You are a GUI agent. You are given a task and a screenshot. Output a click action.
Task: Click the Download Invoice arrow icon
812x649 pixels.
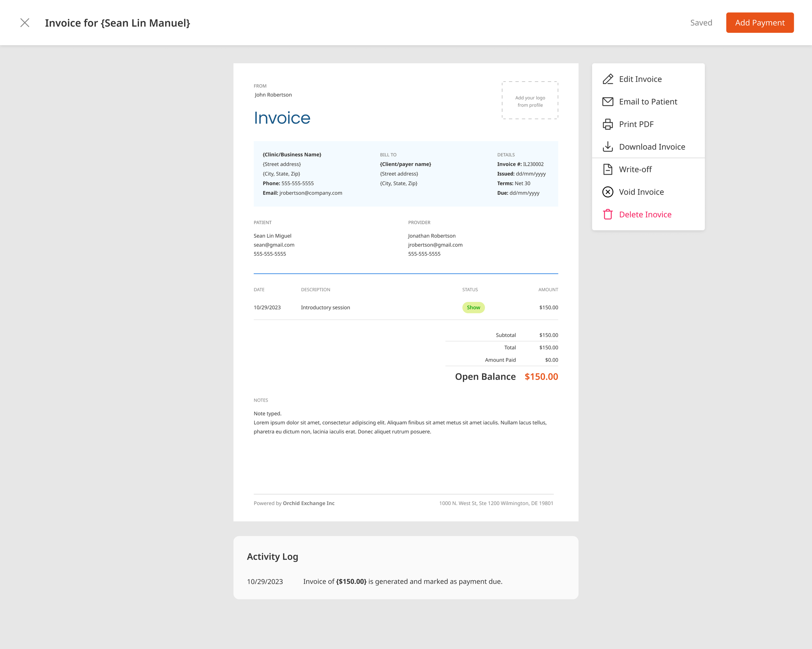pyautogui.click(x=607, y=147)
